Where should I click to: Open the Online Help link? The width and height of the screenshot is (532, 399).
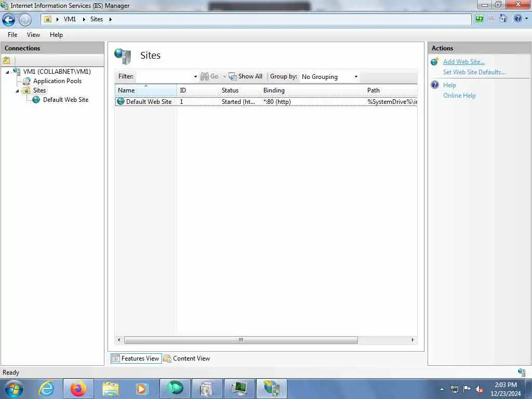[x=459, y=96]
